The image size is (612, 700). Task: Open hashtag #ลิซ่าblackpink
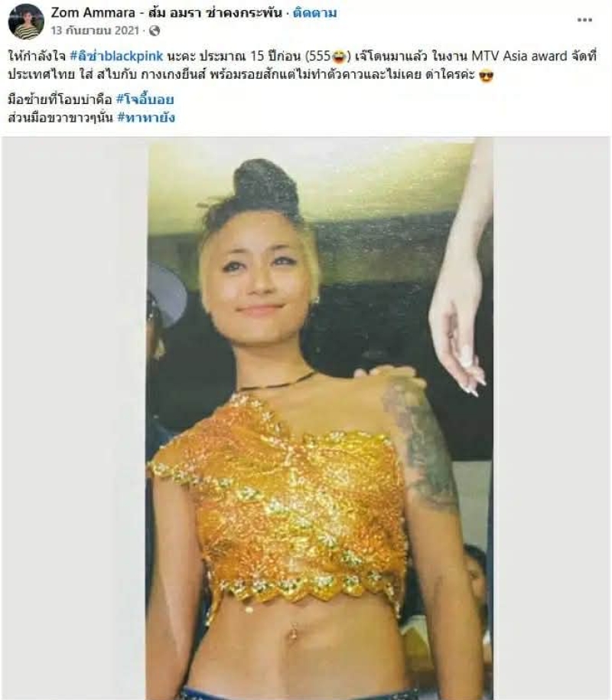coord(117,57)
